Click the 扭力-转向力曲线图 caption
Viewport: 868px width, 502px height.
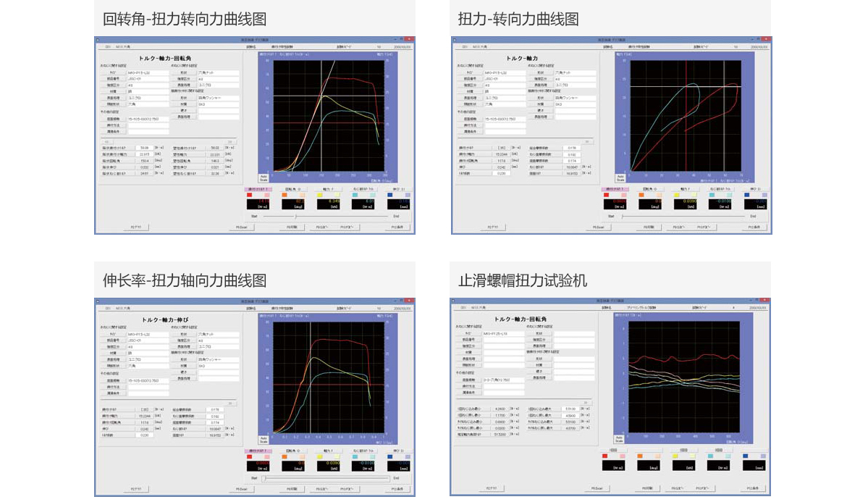pos(518,19)
